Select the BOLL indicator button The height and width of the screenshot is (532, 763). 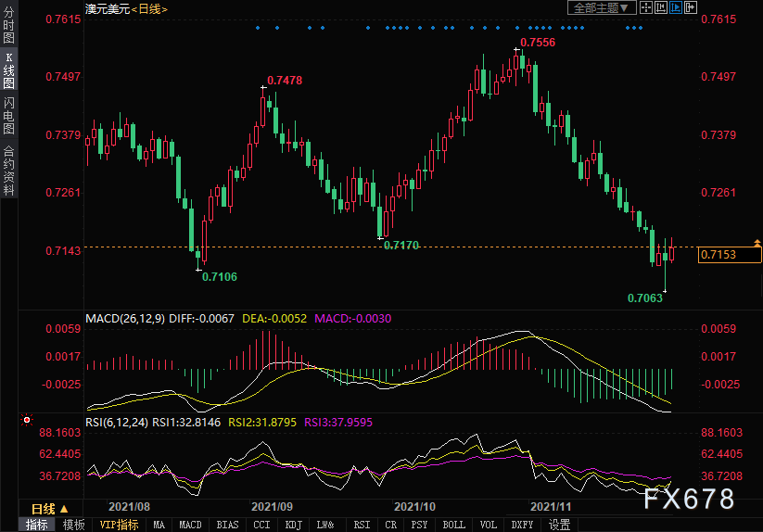[453, 525]
